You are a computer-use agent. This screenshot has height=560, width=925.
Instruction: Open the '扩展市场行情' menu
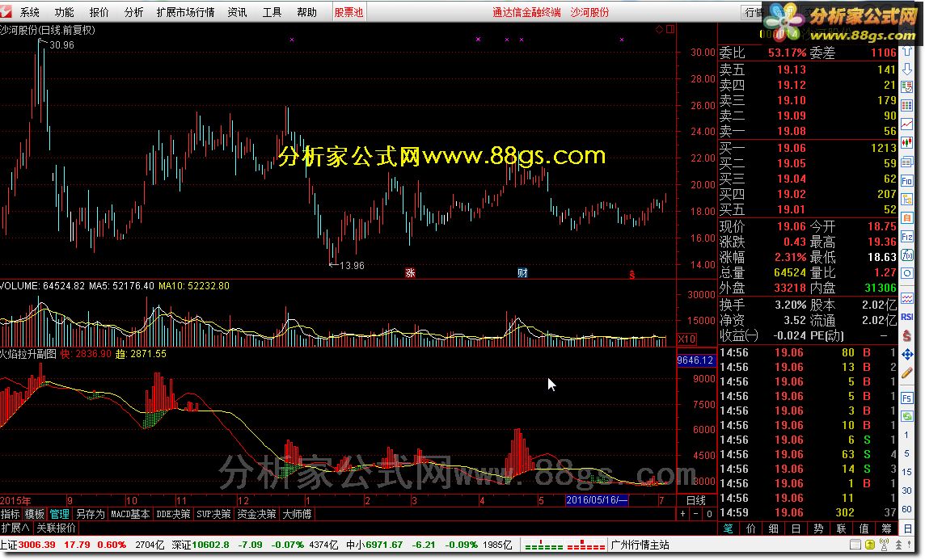coord(185,12)
